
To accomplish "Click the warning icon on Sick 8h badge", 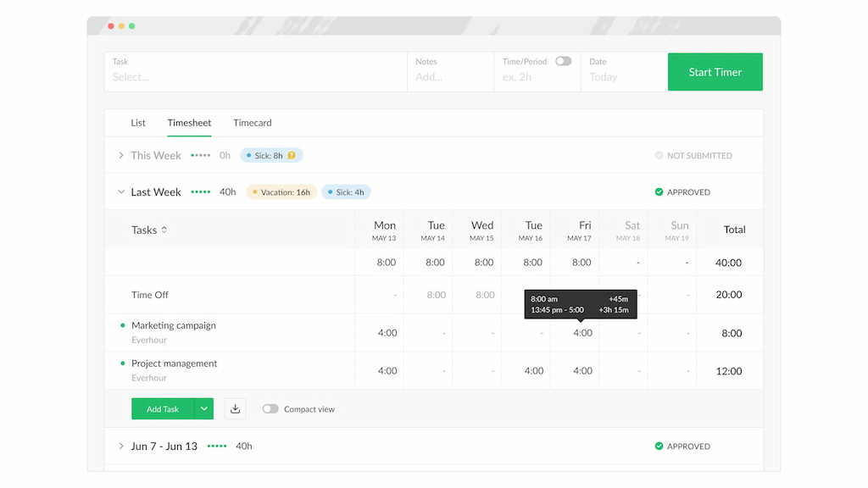I will click(x=292, y=155).
